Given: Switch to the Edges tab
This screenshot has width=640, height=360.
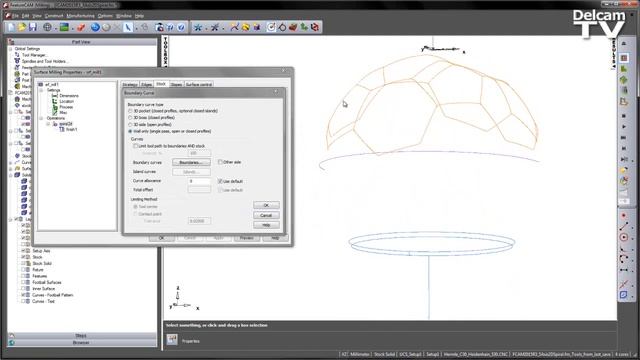Looking at the screenshot, I should tap(147, 84).
